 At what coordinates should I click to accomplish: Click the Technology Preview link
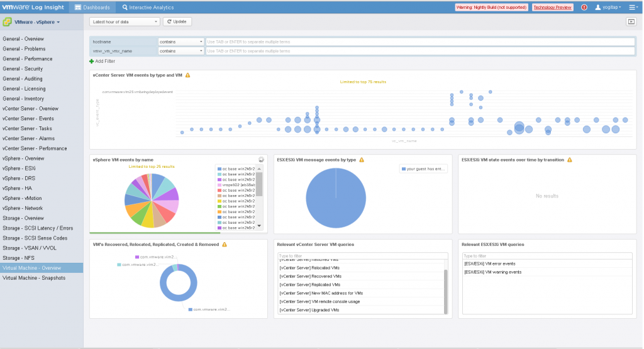552,8
